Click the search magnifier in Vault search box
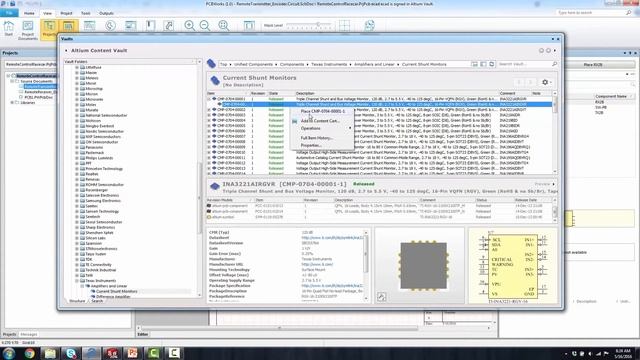The height and width of the screenshot is (360, 640). point(554,64)
